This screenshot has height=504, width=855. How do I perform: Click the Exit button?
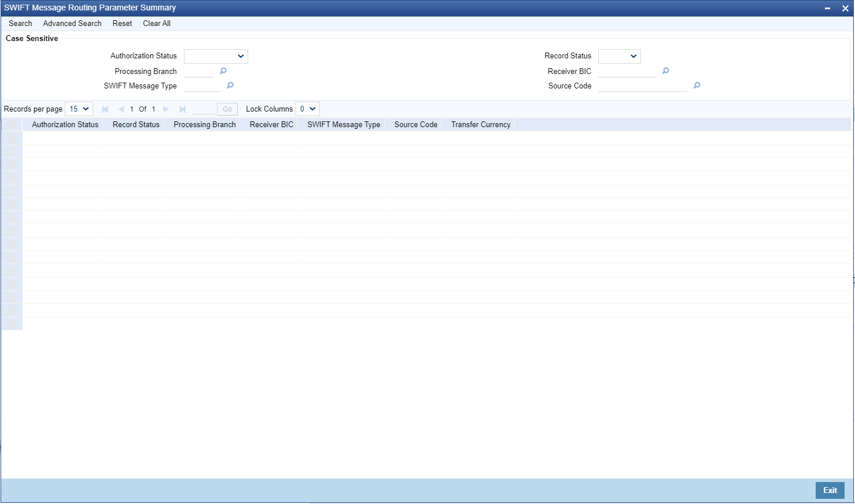click(x=830, y=490)
